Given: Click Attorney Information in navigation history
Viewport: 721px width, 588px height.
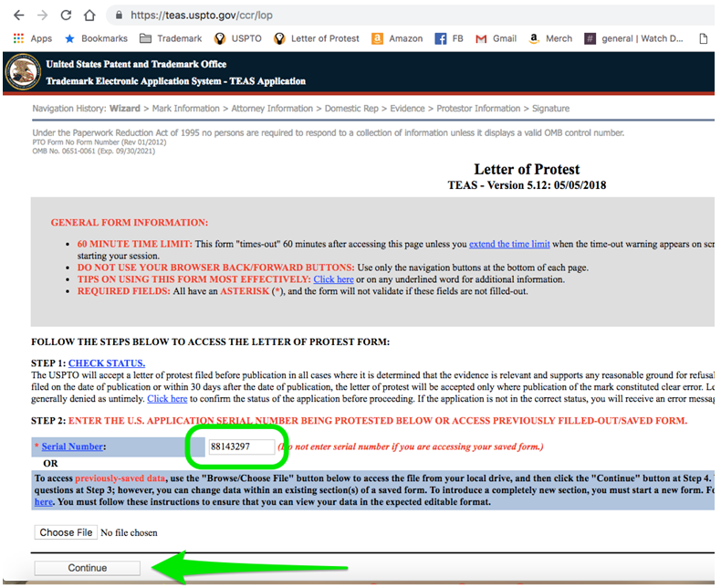Looking at the screenshot, I should [272, 109].
